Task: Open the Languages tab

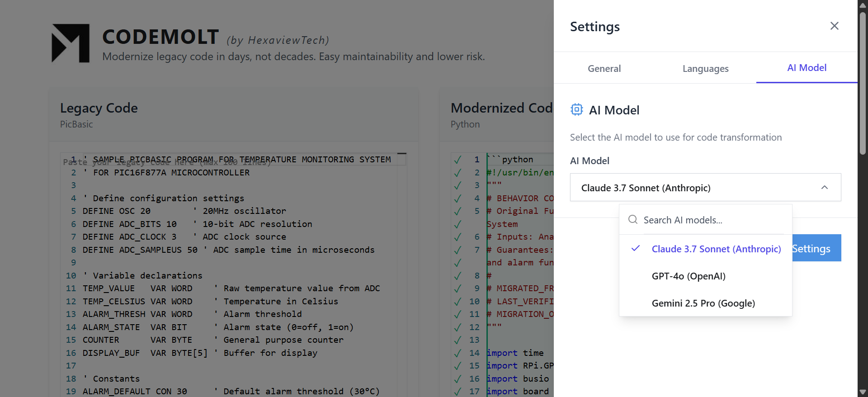Action: [x=705, y=69]
